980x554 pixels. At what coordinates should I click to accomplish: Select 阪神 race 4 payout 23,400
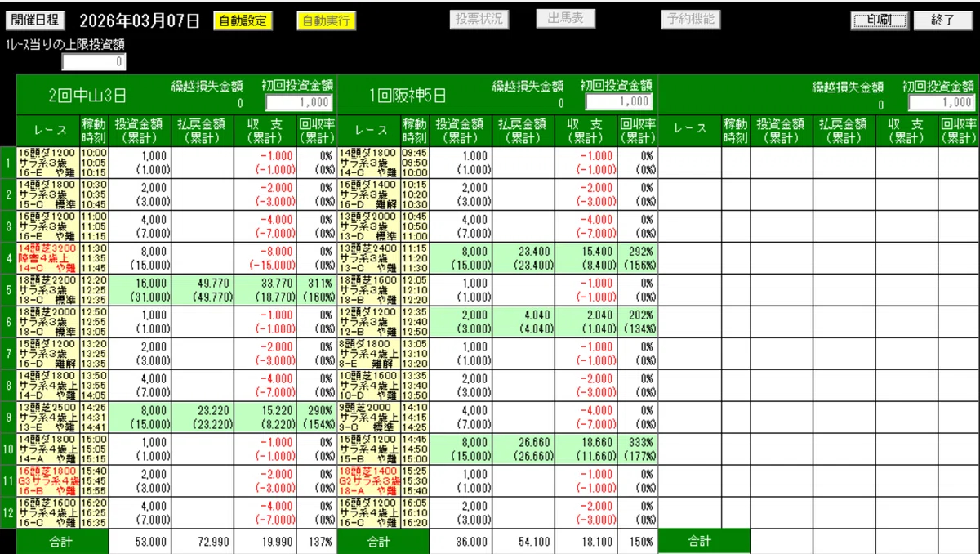[x=534, y=251]
